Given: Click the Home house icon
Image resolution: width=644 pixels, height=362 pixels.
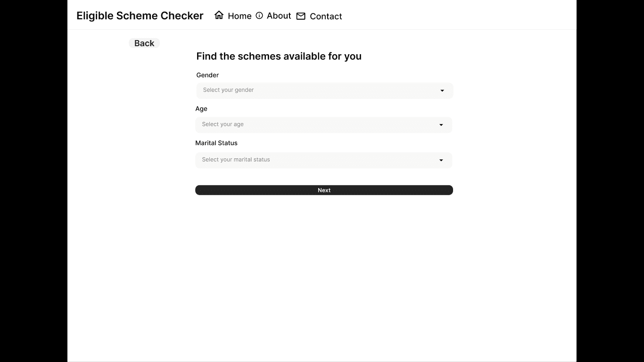Looking at the screenshot, I should pyautogui.click(x=219, y=15).
